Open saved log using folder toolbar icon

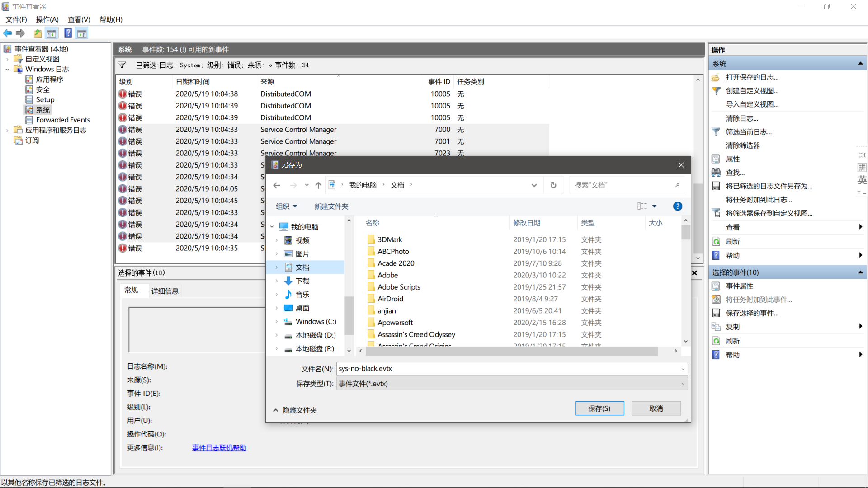38,33
